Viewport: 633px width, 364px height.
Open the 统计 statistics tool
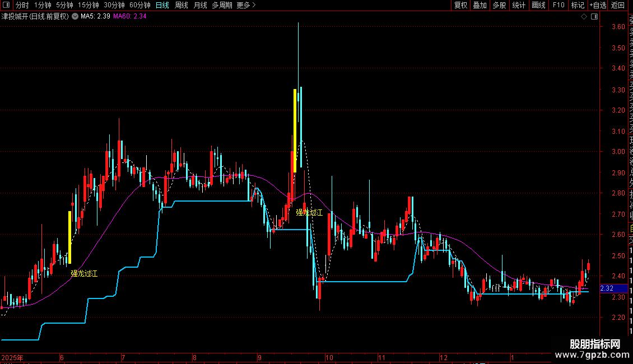click(x=519, y=5)
